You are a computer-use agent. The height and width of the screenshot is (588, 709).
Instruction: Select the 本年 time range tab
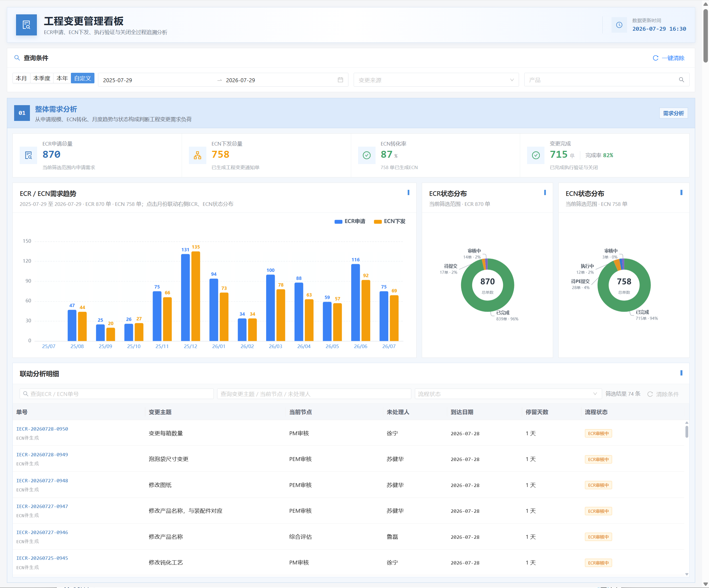coord(62,78)
